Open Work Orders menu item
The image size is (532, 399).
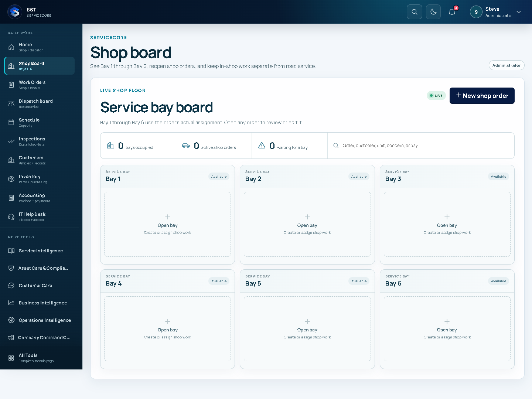click(40, 85)
